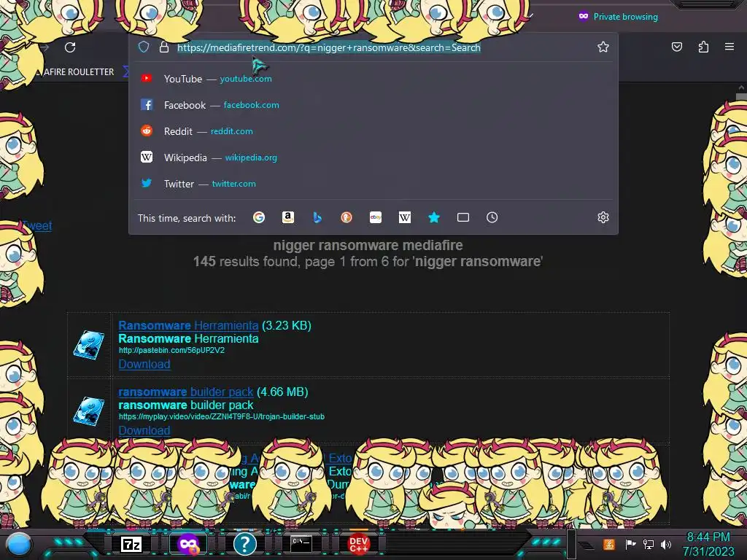The width and height of the screenshot is (747, 560).
Task: Open search settings gear icon
Action: (x=603, y=217)
